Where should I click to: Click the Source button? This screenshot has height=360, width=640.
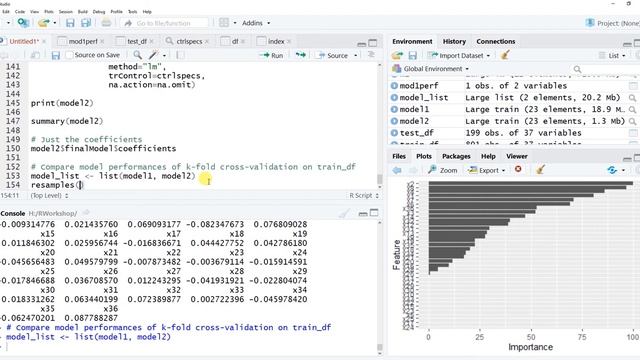(333, 56)
